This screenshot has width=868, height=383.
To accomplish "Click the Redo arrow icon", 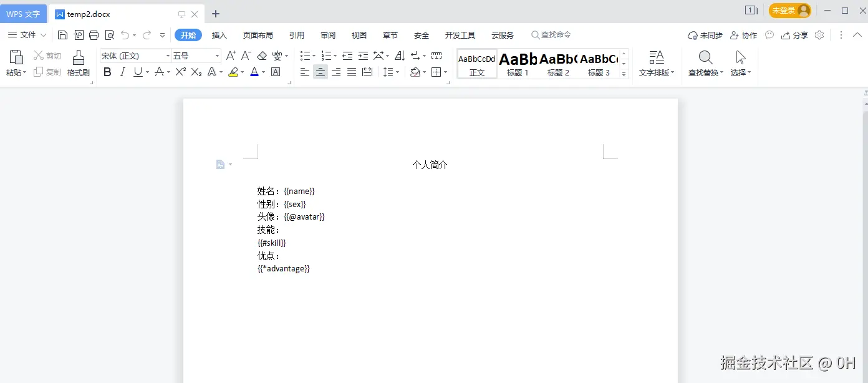I will [x=147, y=35].
